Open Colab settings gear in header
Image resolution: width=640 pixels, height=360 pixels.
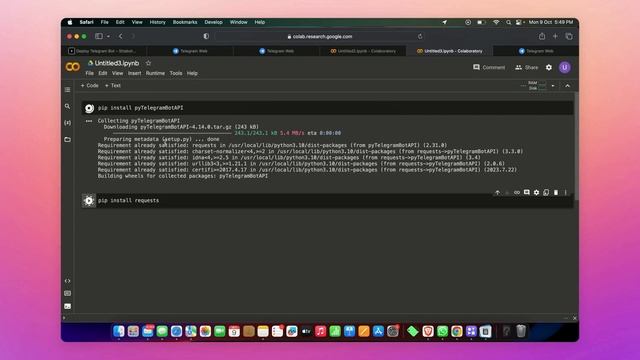tap(549, 67)
